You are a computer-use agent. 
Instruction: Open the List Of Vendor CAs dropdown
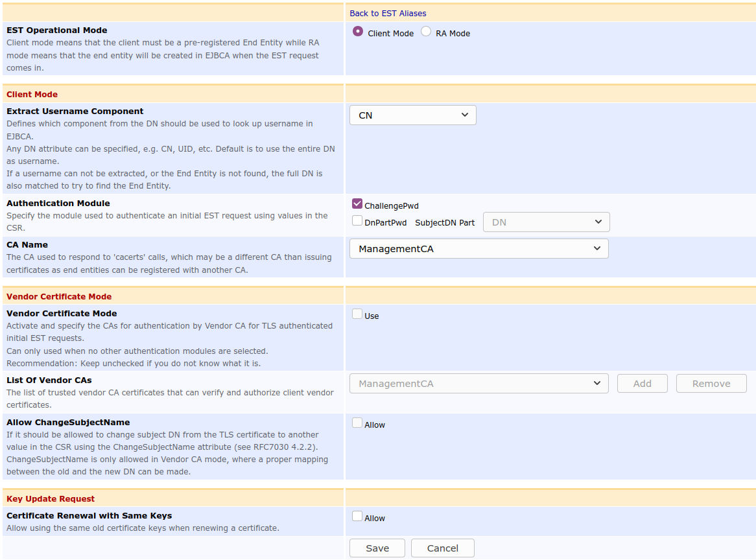point(478,384)
